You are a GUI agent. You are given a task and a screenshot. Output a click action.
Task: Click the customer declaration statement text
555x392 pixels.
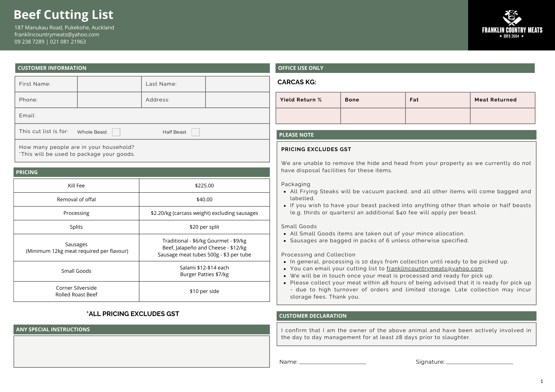[x=406, y=334]
